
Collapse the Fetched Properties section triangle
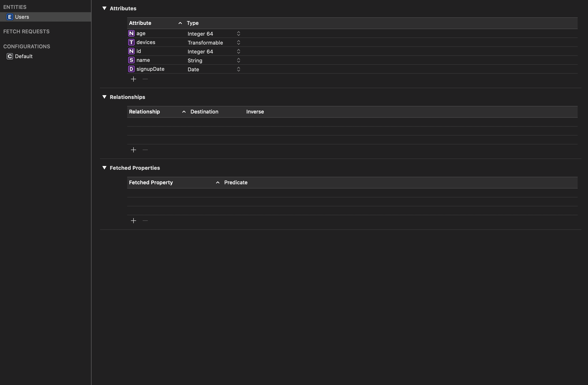click(x=104, y=168)
